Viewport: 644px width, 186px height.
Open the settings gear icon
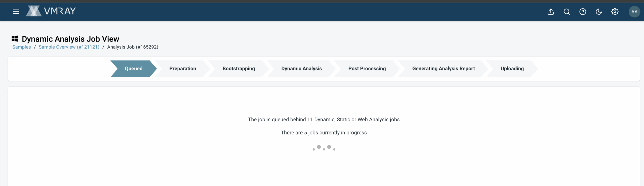(x=615, y=12)
